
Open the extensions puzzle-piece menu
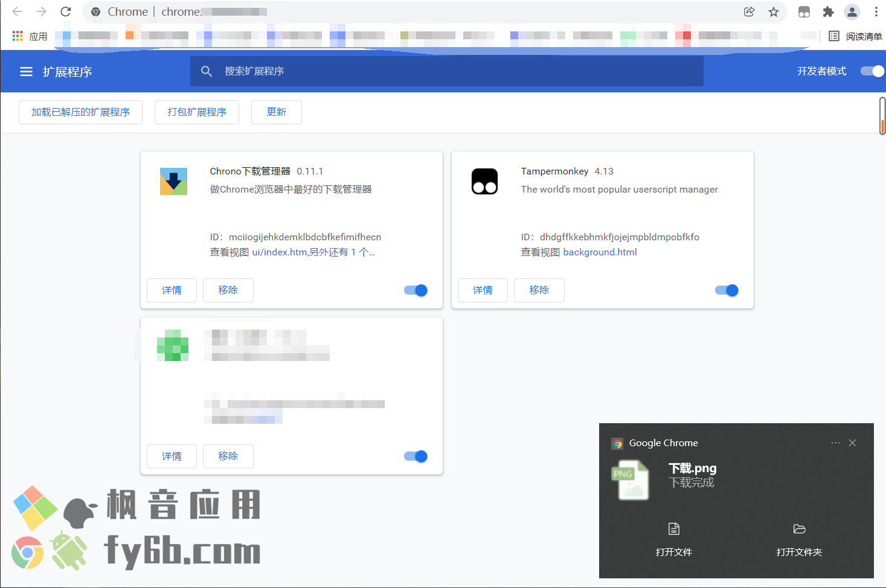[828, 11]
